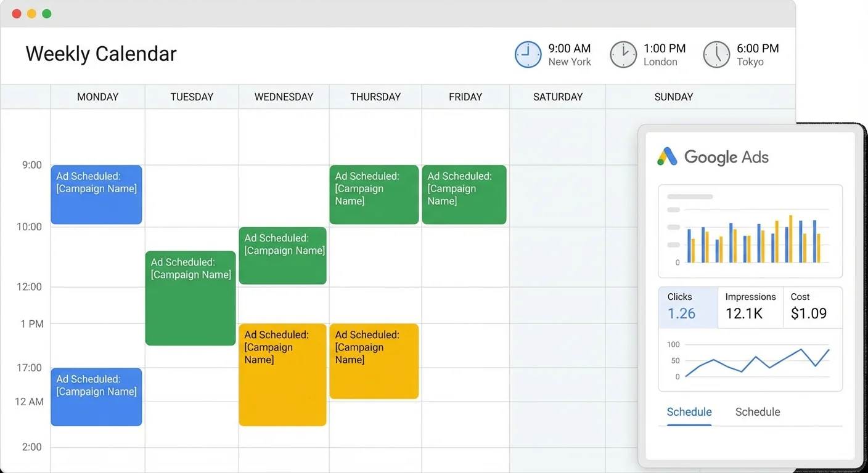Click the Weekly Calendar title
The height and width of the screenshot is (473, 868).
tap(101, 54)
